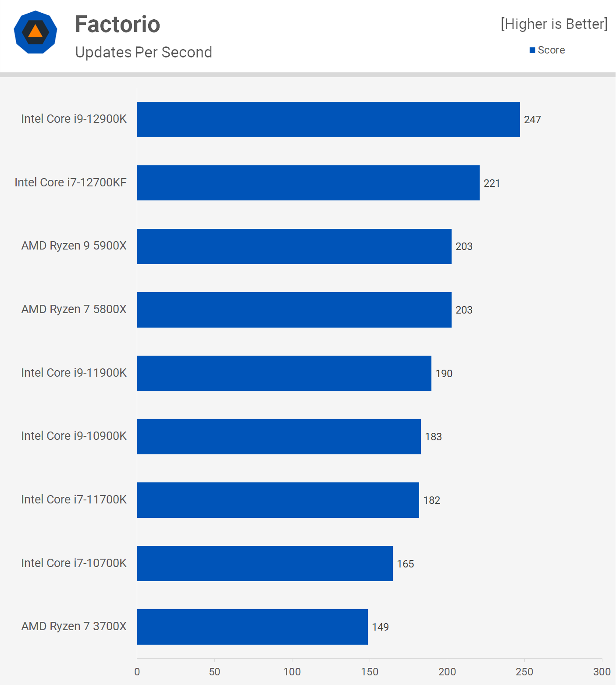
Task: Select the Intel Core i7-11700K bar
Action: click(x=278, y=500)
